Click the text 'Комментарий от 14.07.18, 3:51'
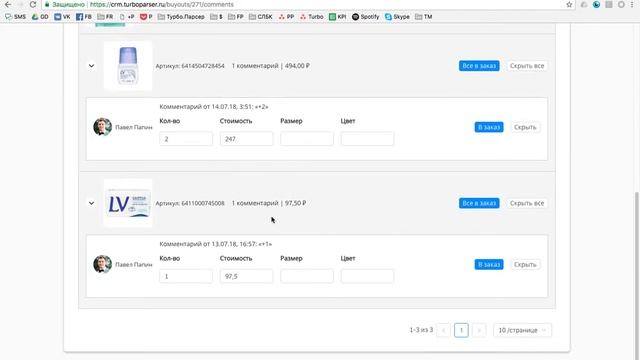 [206, 107]
